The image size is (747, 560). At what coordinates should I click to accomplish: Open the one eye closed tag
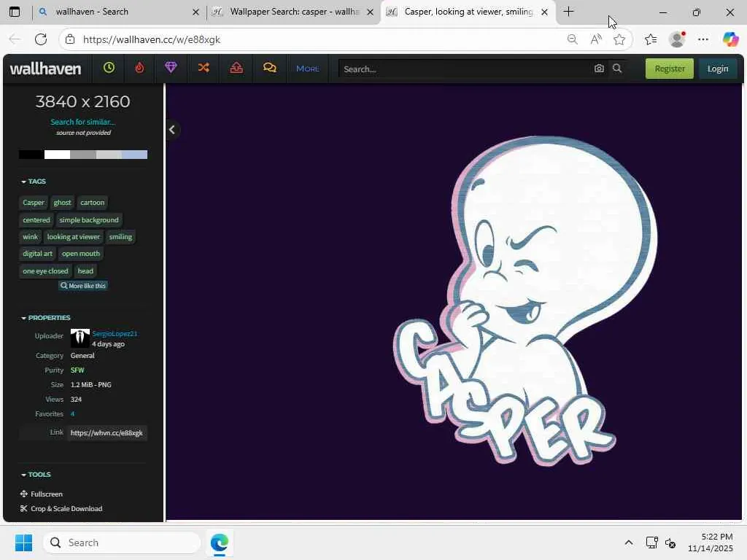[45, 271]
